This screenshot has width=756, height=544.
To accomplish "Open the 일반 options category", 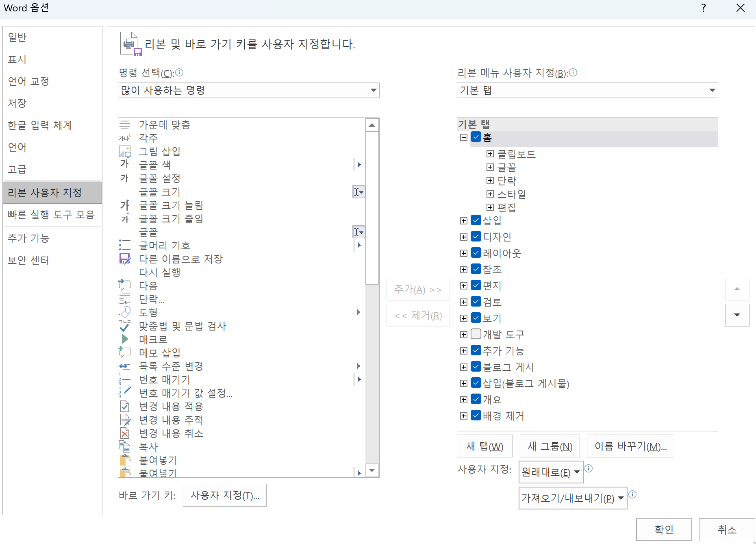I will pos(52,37).
